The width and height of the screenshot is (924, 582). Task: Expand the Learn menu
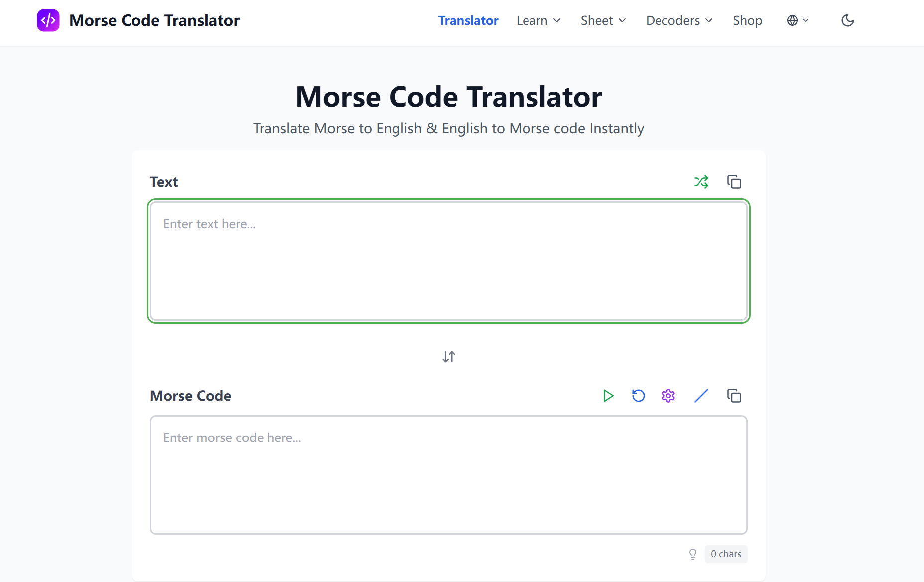tap(538, 20)
